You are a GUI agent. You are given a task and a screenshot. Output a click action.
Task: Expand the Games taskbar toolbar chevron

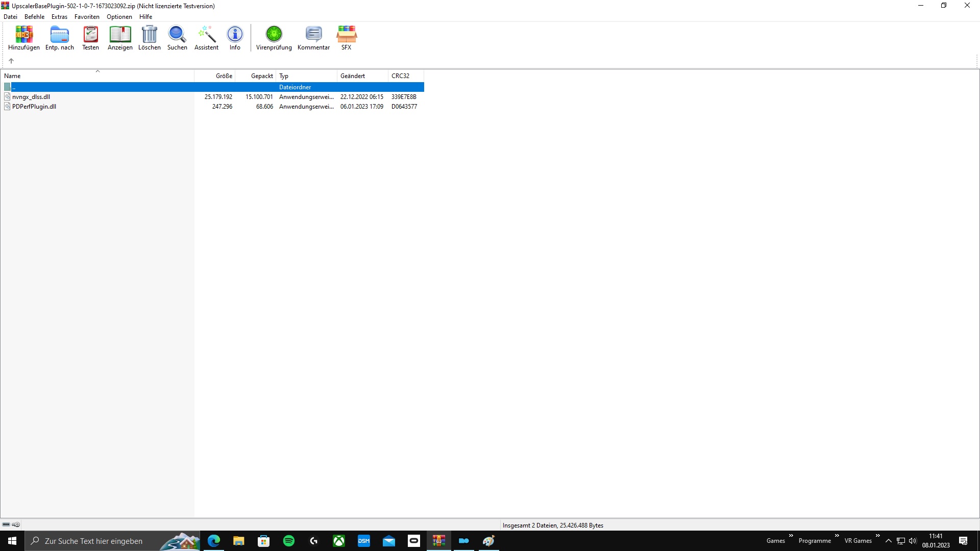791,536
